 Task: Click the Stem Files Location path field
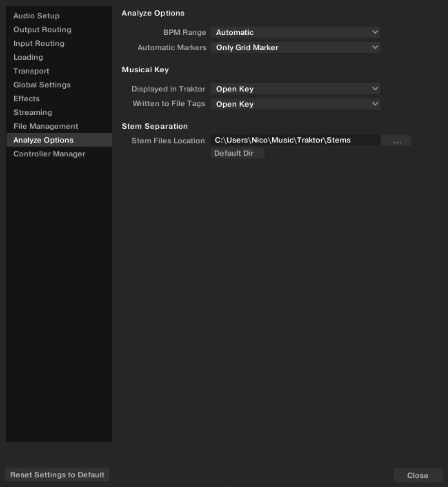coord(295,140)
